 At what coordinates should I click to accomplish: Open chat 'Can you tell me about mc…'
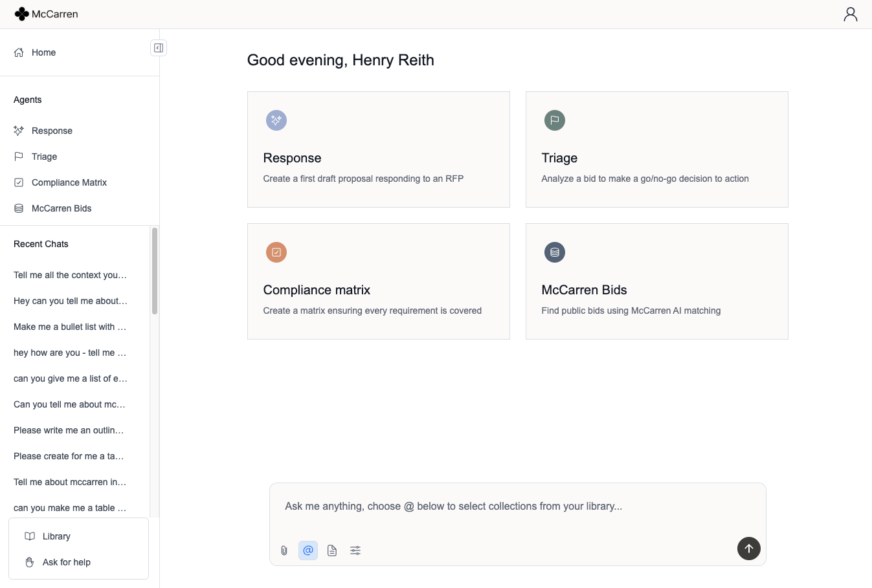[69, 404]
